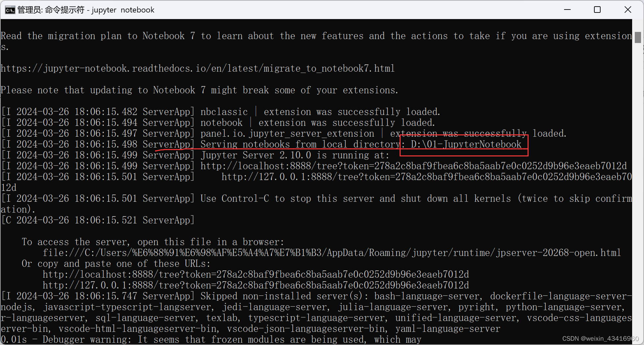Click the vertical scrollbar thumb
644x345 pixels.
[638, 37]
